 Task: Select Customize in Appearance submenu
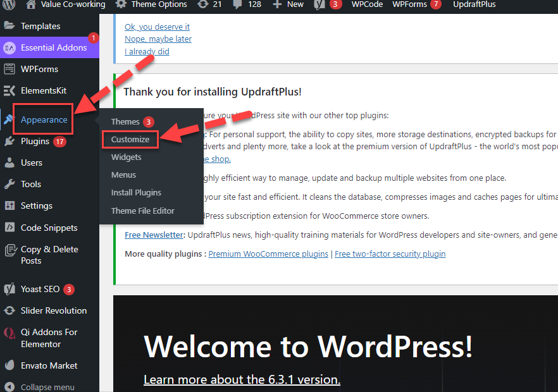pyautogui.click(x=130, y=140)
